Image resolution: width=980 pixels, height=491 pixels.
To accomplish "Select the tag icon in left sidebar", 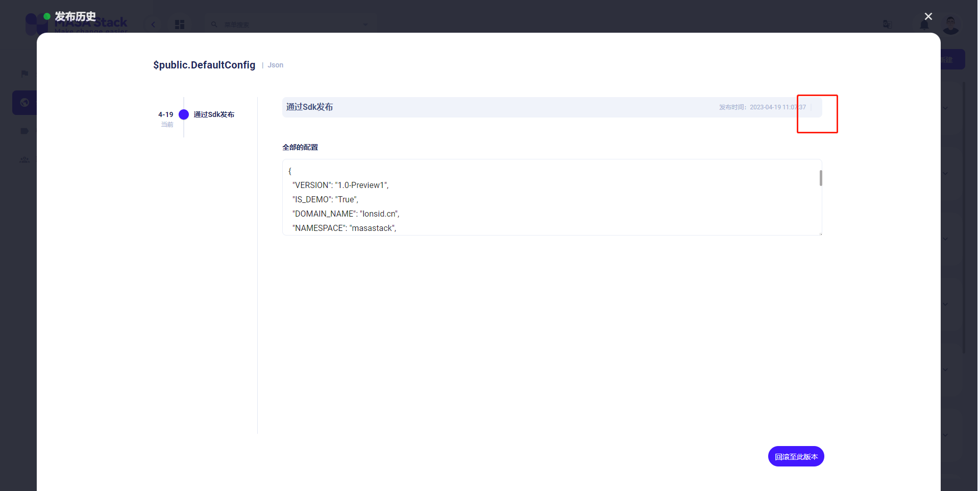I will tap(24, 131).
